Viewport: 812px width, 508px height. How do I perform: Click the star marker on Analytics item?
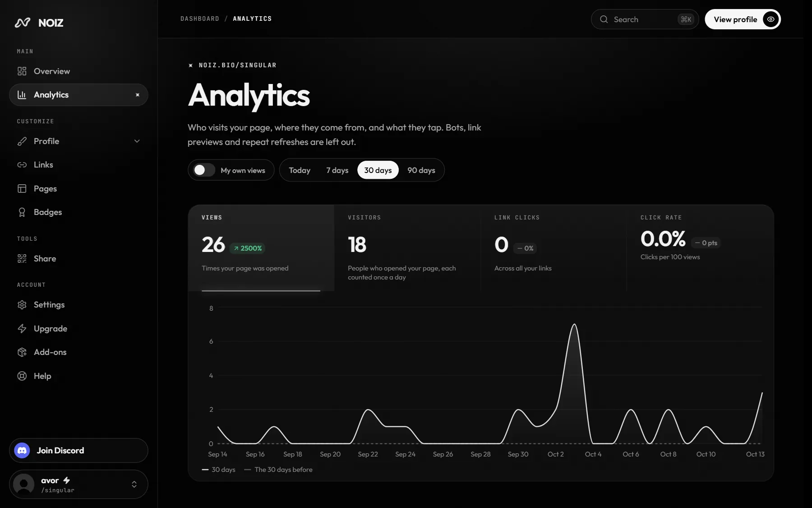pyautogui.click(x=138, y=95)
